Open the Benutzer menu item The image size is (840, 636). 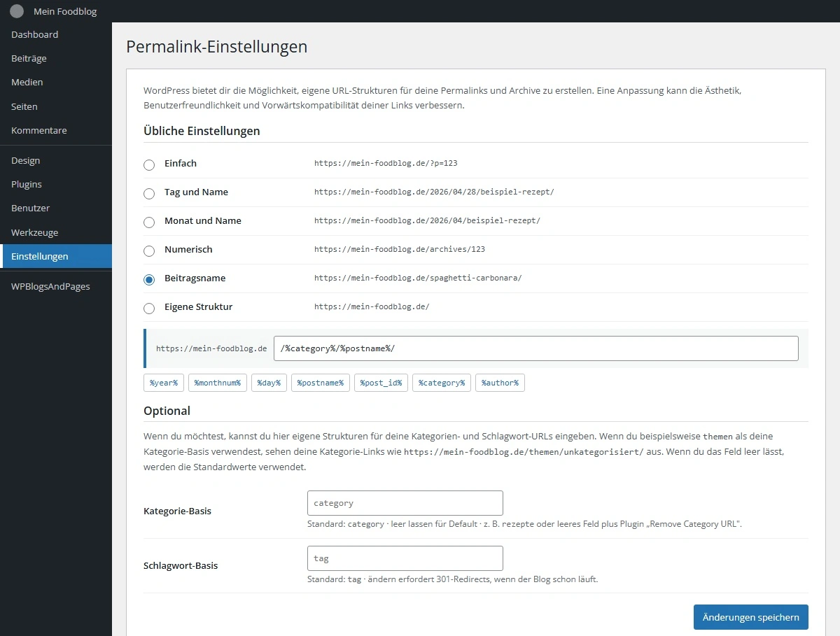pyautogui.click(x=56, y=208)
